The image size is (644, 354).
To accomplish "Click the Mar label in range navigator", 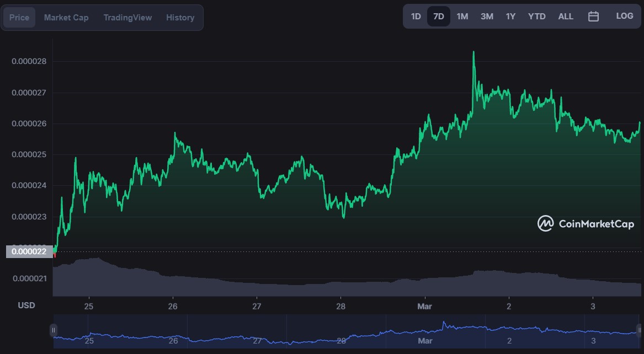I will coord(425,341).
